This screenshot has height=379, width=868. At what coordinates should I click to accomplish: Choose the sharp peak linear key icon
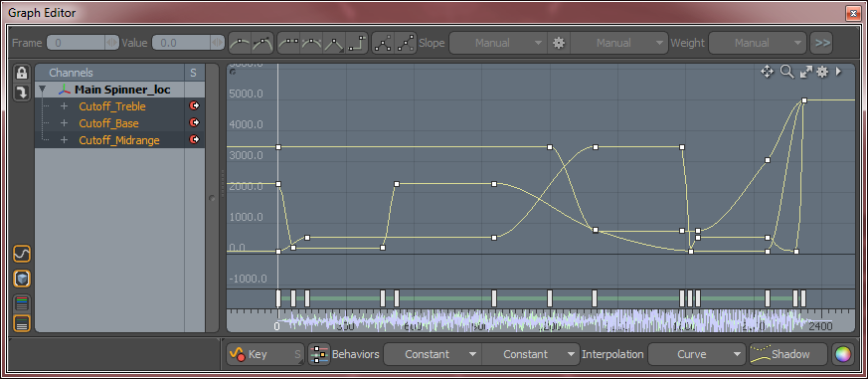[x=334, y=43]
